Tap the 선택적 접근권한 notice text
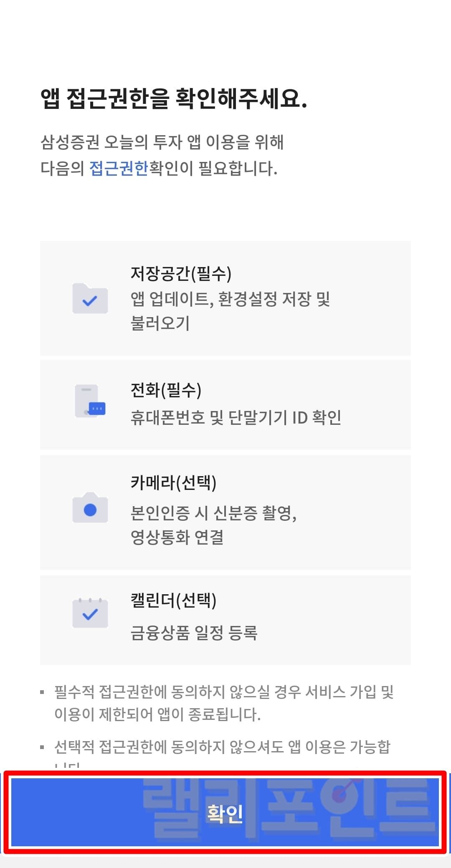The width and height of the screenshot is (451, 868). pyautogui.click(x=222, y=747)
